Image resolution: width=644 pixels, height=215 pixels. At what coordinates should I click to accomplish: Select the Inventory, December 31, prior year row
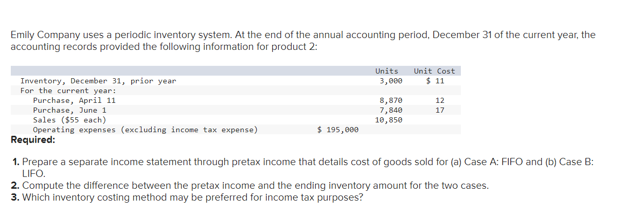(236, 81)
